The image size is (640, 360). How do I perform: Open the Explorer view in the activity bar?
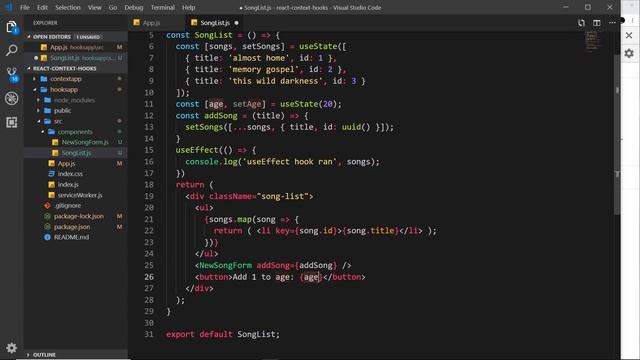point(11,27)
